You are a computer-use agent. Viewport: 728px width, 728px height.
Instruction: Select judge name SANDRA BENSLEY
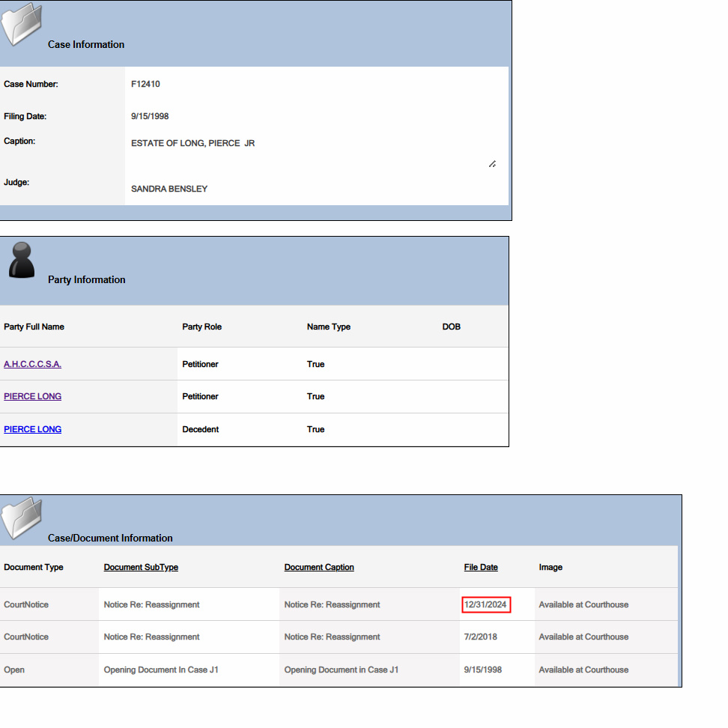pos(169,189)
